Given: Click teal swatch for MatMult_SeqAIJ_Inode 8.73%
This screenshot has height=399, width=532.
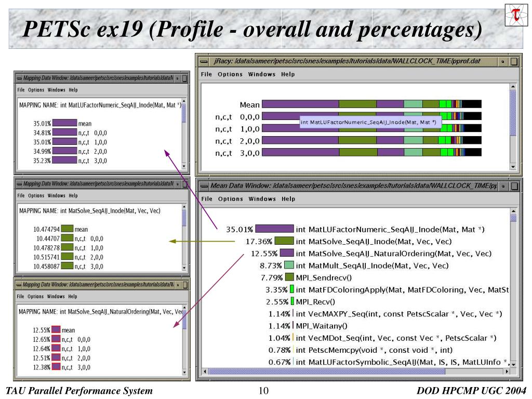Looking at the screenshot, I should [289, 265].
